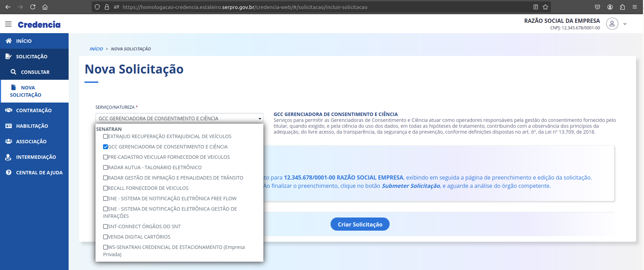The height and width of the screenshot is (270, 644).
Task: Select CONSULTAR submenu text
Action: tap(35, 72)
